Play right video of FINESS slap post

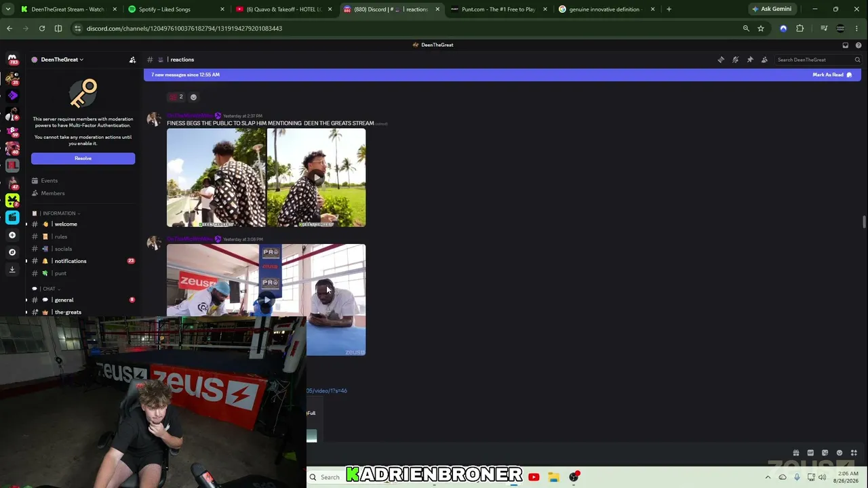(x=317, y=178)
